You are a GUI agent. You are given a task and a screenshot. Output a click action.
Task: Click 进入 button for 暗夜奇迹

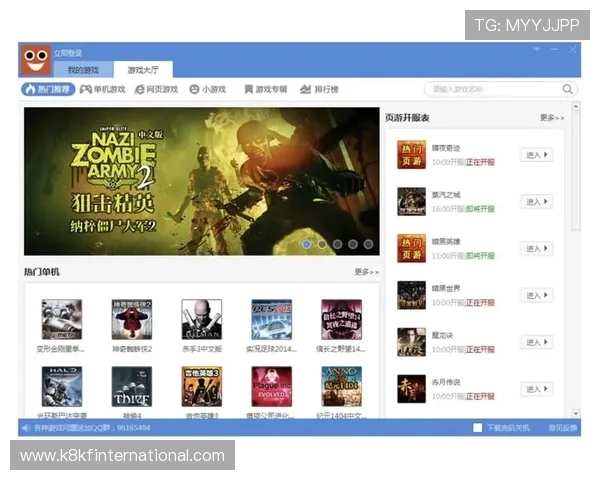pos(536,155)
